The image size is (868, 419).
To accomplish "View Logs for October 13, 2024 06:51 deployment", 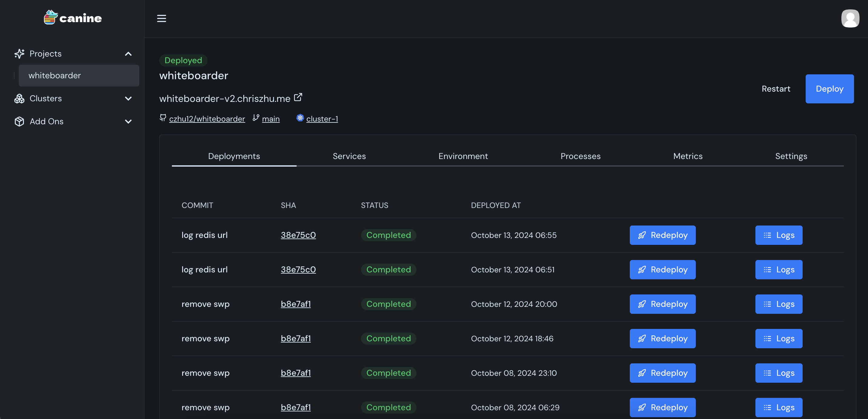I will tap(779, 270).
